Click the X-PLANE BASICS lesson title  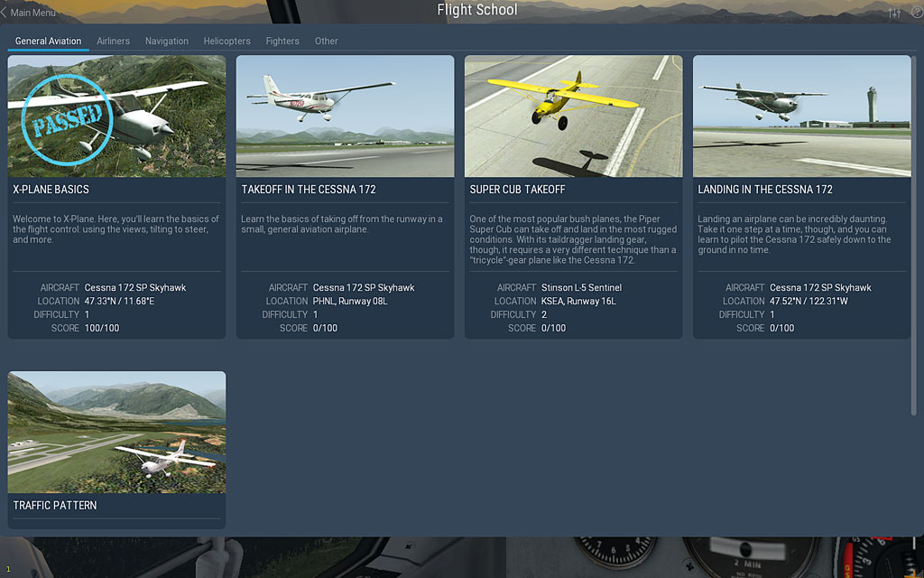point(51,190)
